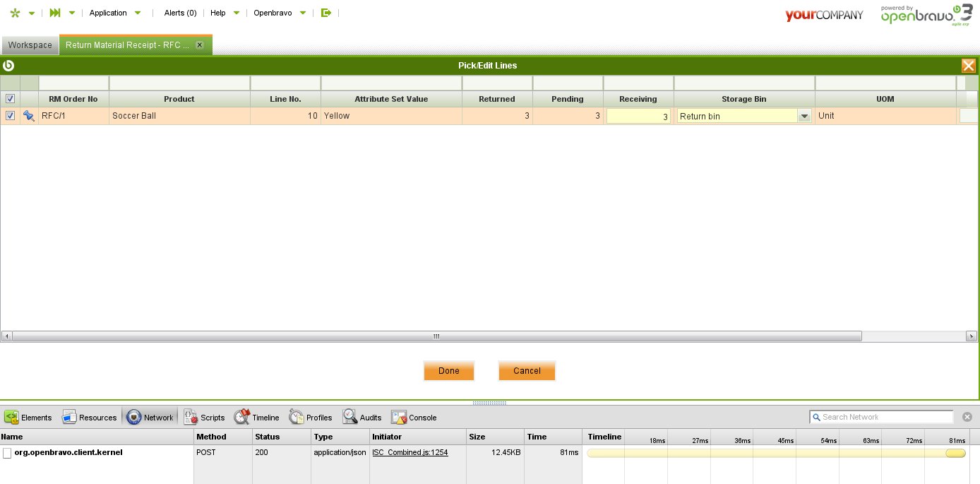The image size is (980, 484).
Task: Click the horizontal scrollbar in the grid
Action: point(436,336)
